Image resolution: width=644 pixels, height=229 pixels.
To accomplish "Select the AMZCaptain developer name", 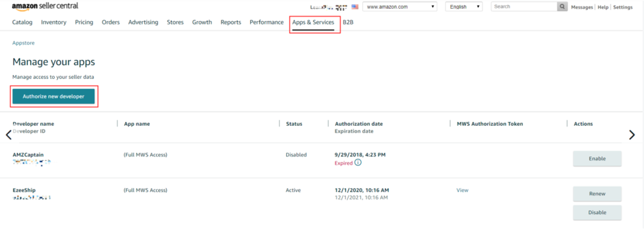I will (x=28, y=155).
